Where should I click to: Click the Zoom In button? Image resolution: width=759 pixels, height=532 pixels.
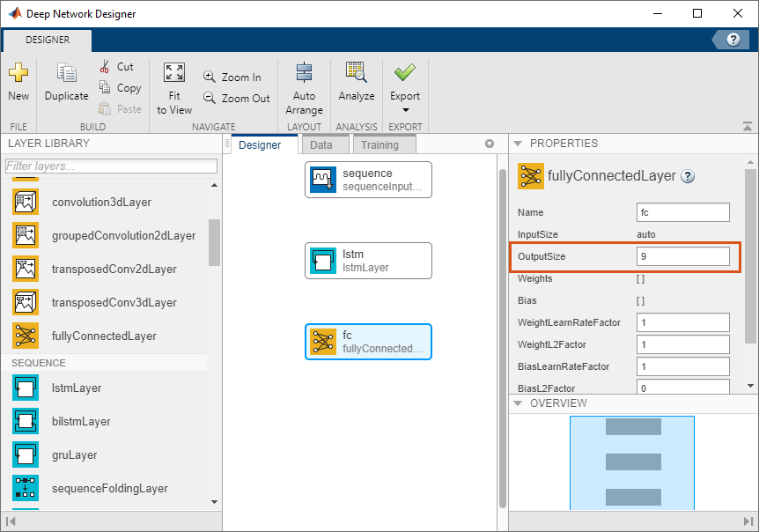[232, 78]
